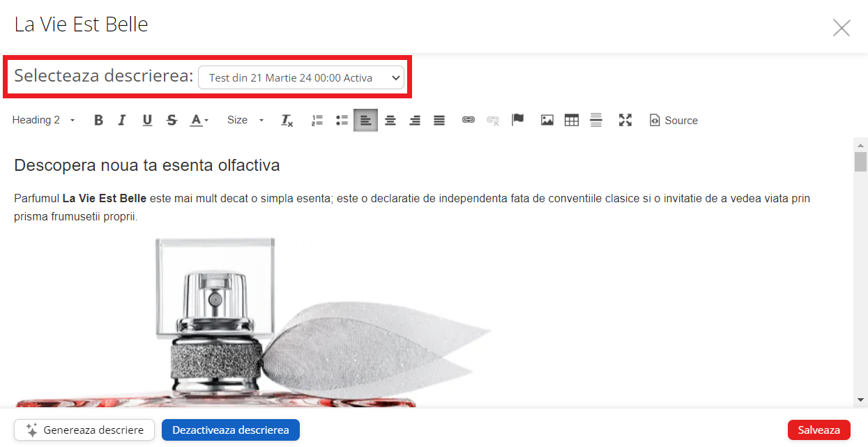
Task: Toggle italic text formatting
Action: click(122, 121)
